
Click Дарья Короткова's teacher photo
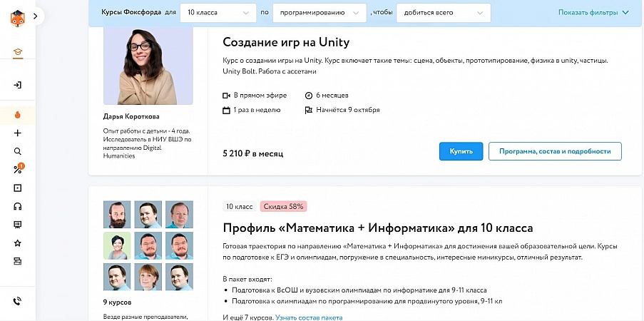(148, 67)
